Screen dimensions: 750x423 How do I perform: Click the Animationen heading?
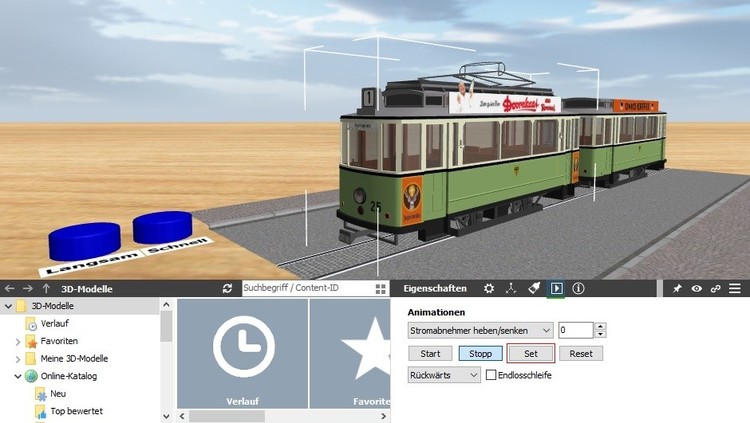[436, 312]
